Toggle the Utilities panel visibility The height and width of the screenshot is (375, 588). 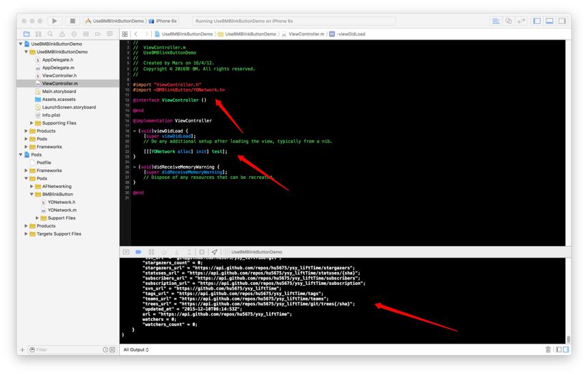[562, 21]
